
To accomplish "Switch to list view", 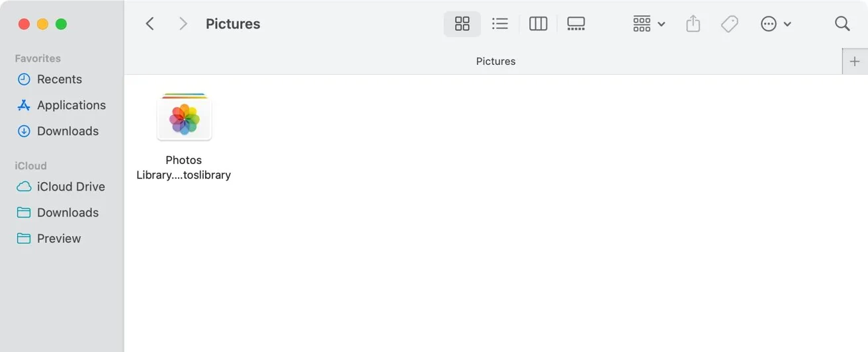I will tap(500, 24).
